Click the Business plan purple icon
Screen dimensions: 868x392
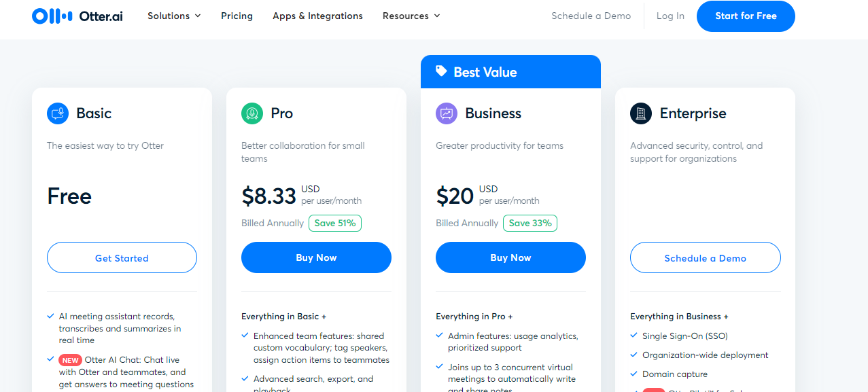pos(447,113)
